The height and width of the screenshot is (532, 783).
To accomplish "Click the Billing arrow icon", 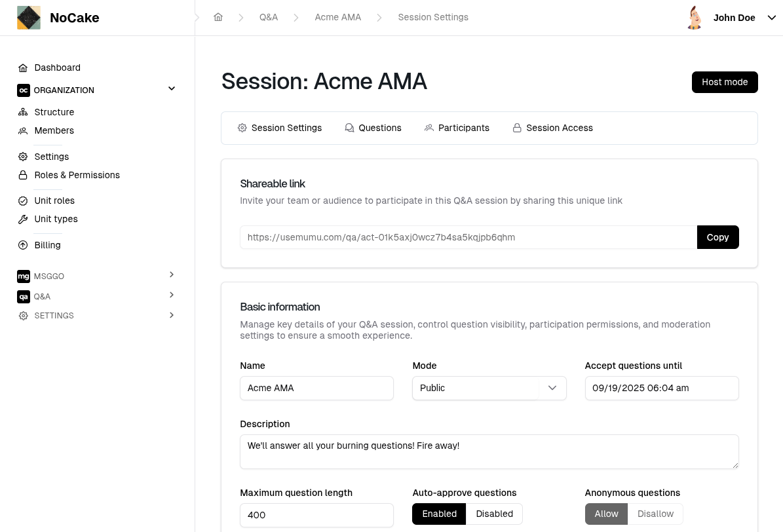I will [x=23, y=245].
